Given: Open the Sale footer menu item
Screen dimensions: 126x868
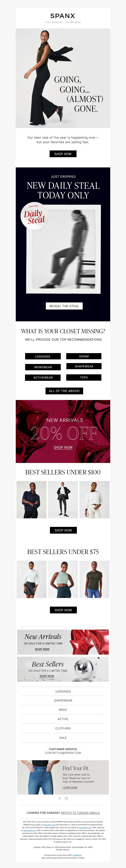Looking at the screenshot, I should click(63, 738).
